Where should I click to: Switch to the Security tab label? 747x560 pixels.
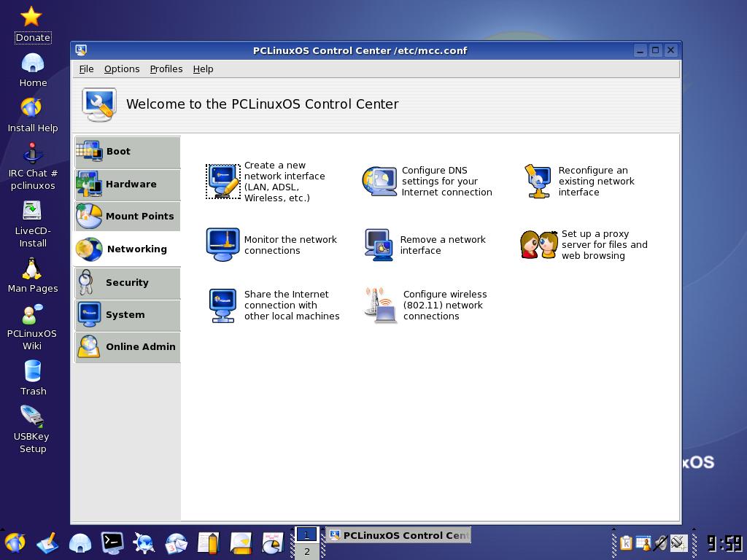coord(127,282)
